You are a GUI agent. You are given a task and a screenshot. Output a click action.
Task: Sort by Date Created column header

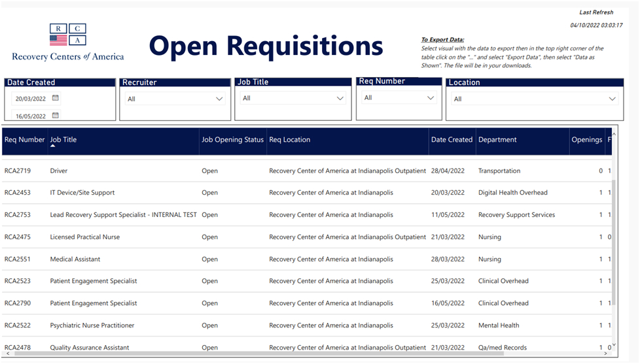coord(452,140)
